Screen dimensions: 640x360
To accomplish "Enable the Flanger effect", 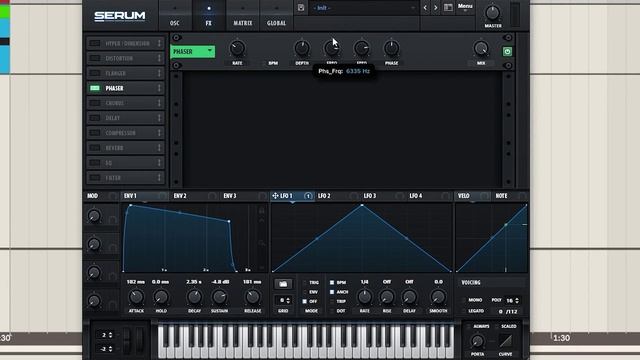I will 95,73.
